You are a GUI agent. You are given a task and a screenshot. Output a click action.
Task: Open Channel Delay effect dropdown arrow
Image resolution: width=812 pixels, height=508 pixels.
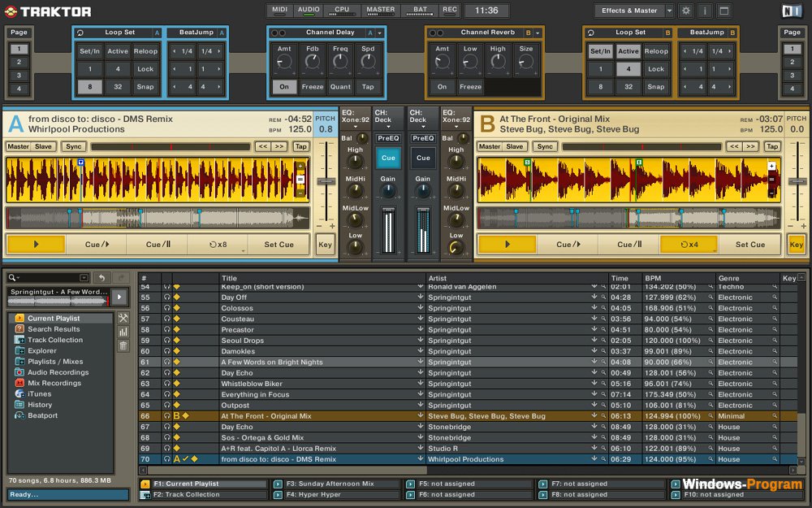(x=379, y=33)
